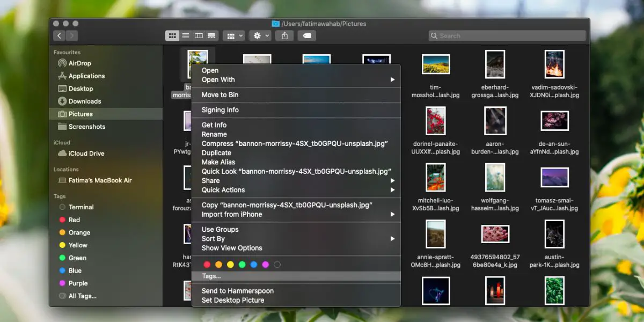Open AirDrop from the sidebar
644x322 pixels.
79,63
